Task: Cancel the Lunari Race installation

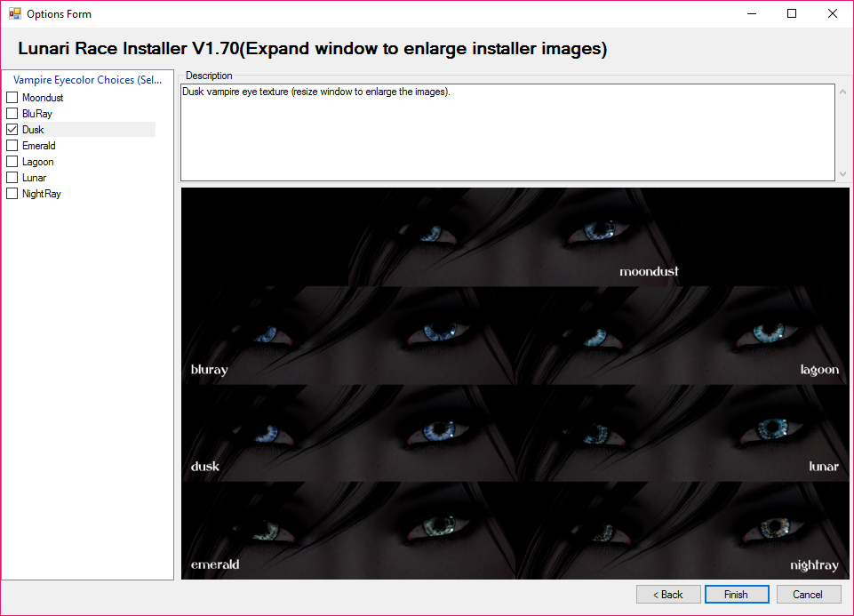Action: coord(809,594)
